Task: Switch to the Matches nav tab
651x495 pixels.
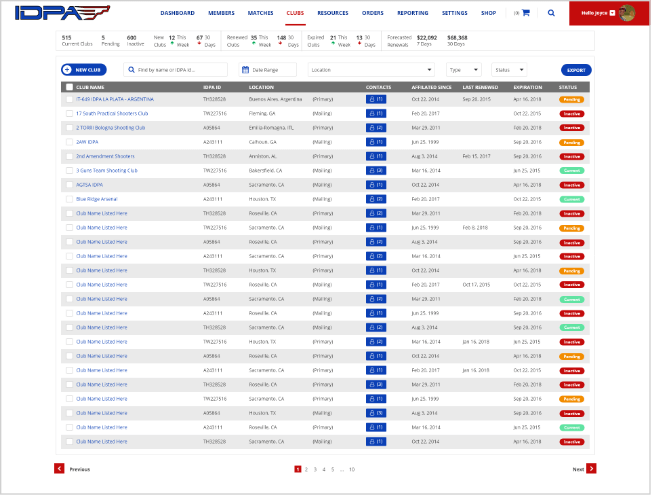Action: (258, 13)
